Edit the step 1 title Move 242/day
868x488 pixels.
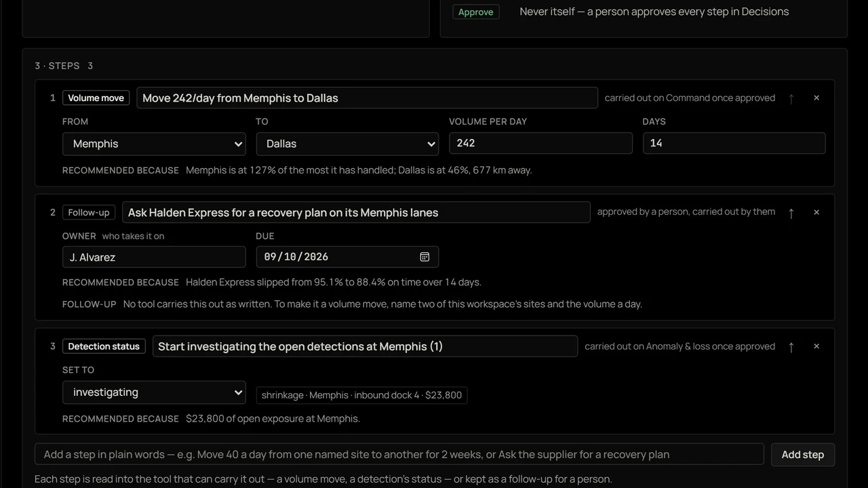367,98
